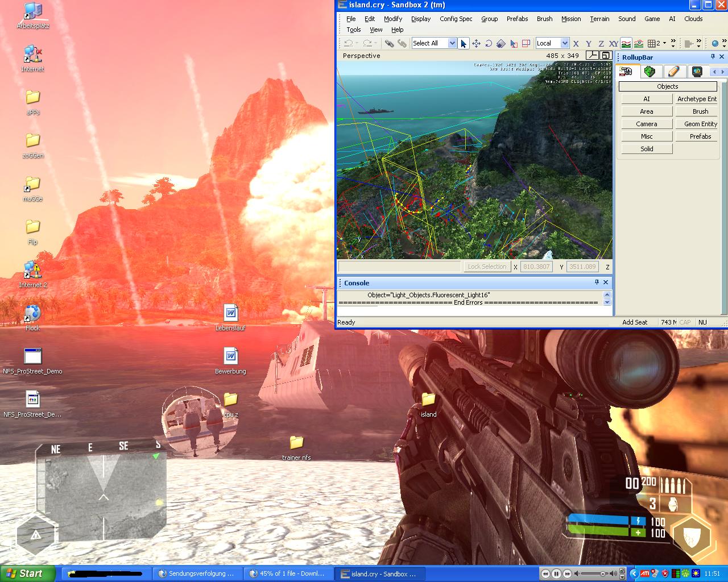Open the Prefabs menu

tap(517, 19)
